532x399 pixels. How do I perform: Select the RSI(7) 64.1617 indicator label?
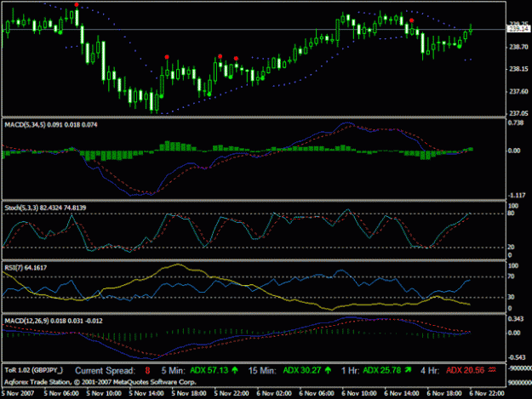[x=26, y=268]
